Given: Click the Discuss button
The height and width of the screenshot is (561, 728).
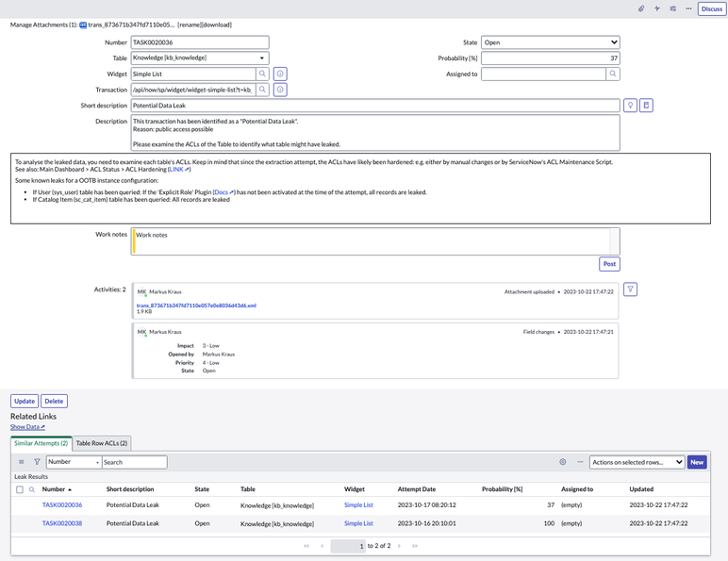Looking at the screenshot, I should pos(712,8).
